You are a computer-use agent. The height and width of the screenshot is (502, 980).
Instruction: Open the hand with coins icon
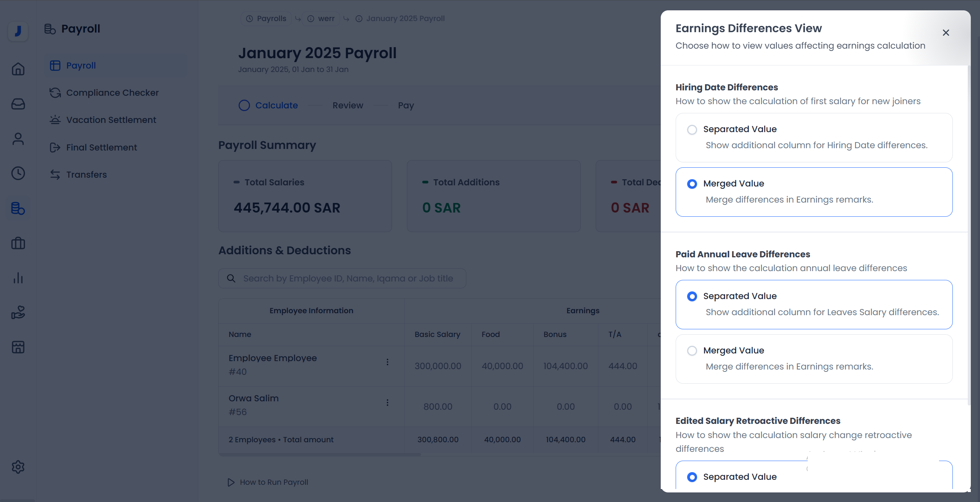18,312
